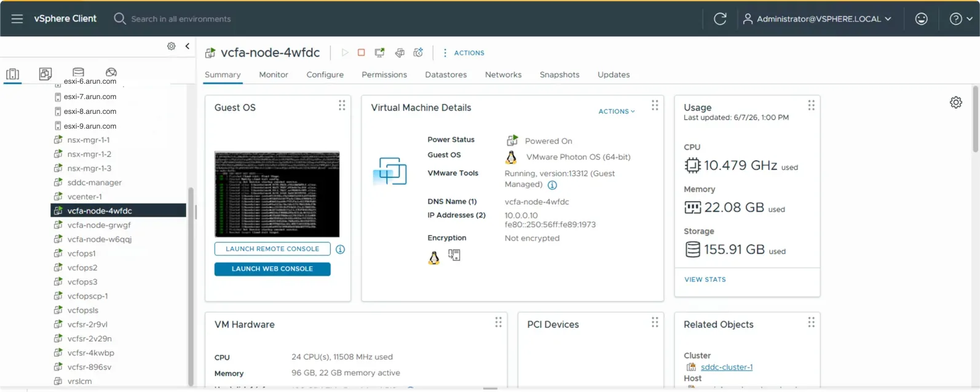Click the Usage card drag handle
The image size is (980, 392).
click(x=812, y=106)
